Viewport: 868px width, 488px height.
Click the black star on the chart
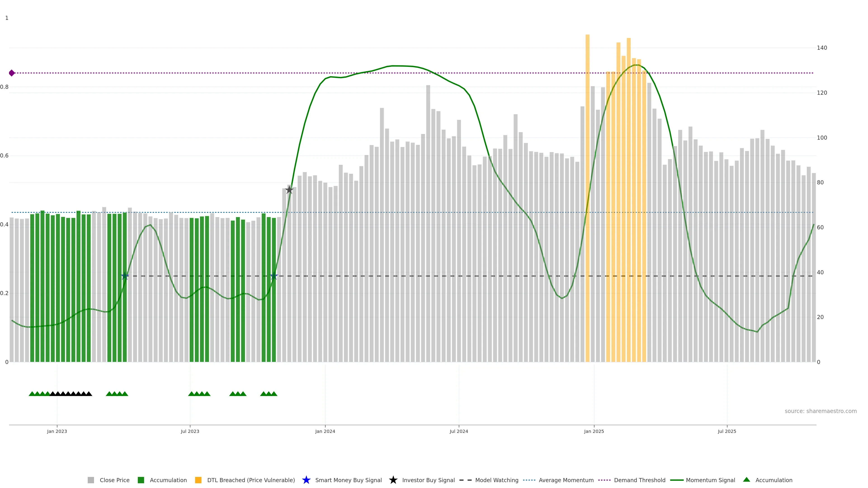(289, 190)
